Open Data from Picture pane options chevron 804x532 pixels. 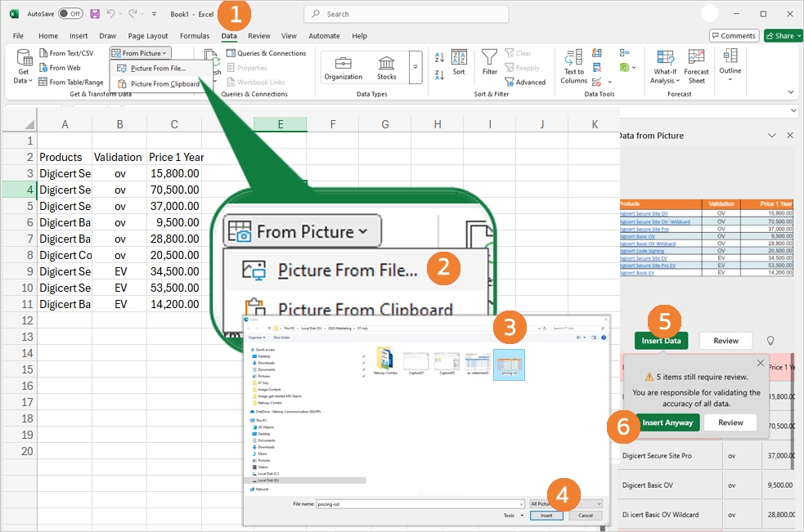pos(772,136)
